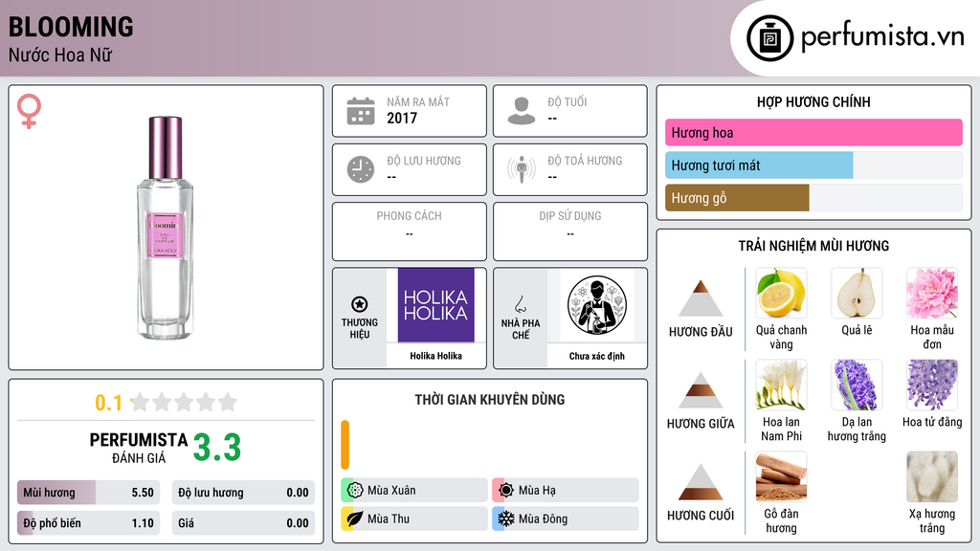
Task: Click the Dịp sử dụng box
Action: click(570, 231)
